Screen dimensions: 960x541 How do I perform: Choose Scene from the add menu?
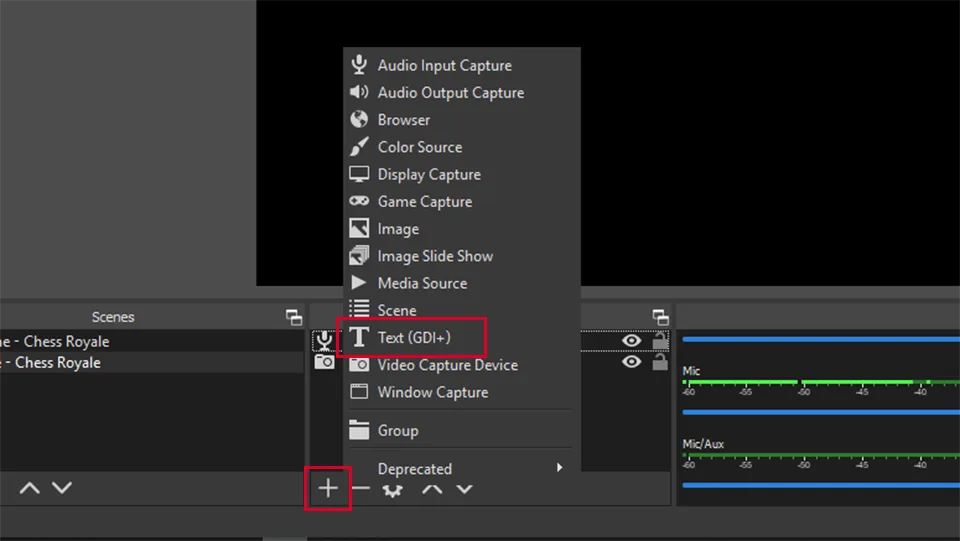click(x=462, y=310)
